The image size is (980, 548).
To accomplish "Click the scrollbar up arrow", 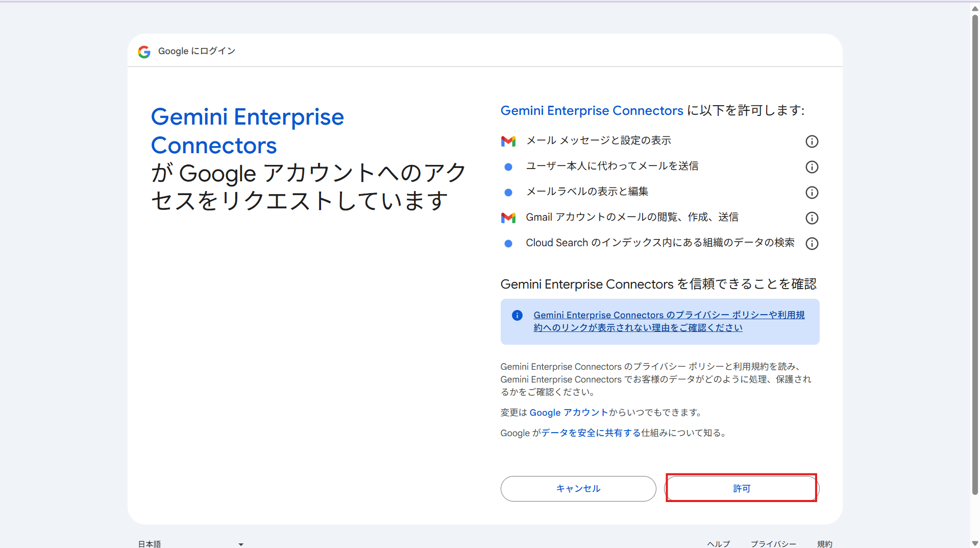I will pyautogui.click(x=975, y=8).
